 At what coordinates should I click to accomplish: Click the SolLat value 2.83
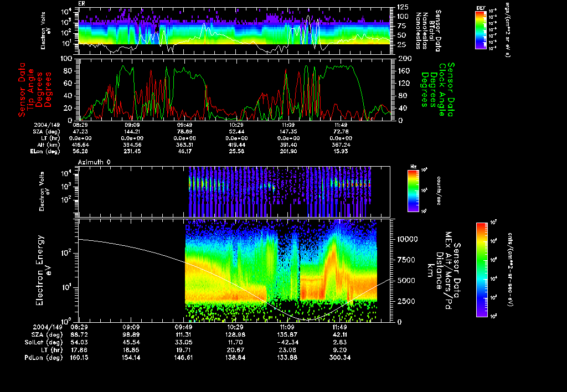[340, 342]
